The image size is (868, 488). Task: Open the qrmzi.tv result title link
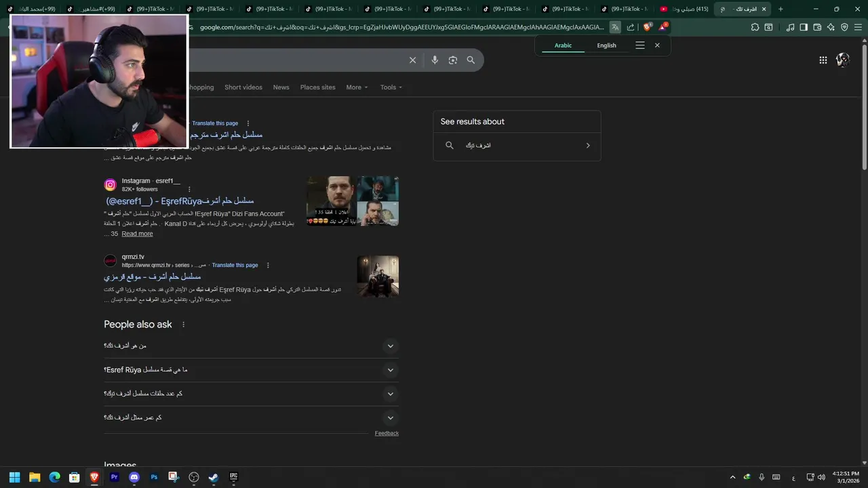[153, 277]
